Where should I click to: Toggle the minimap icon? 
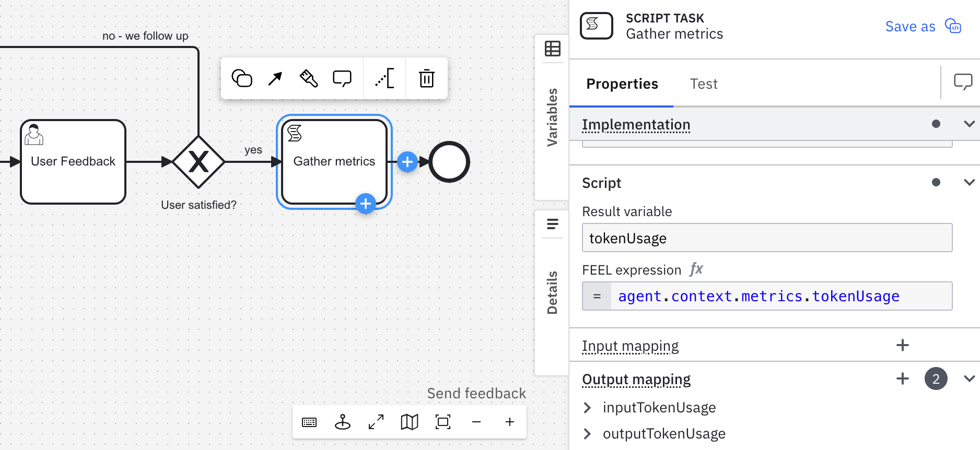[410, 422]
